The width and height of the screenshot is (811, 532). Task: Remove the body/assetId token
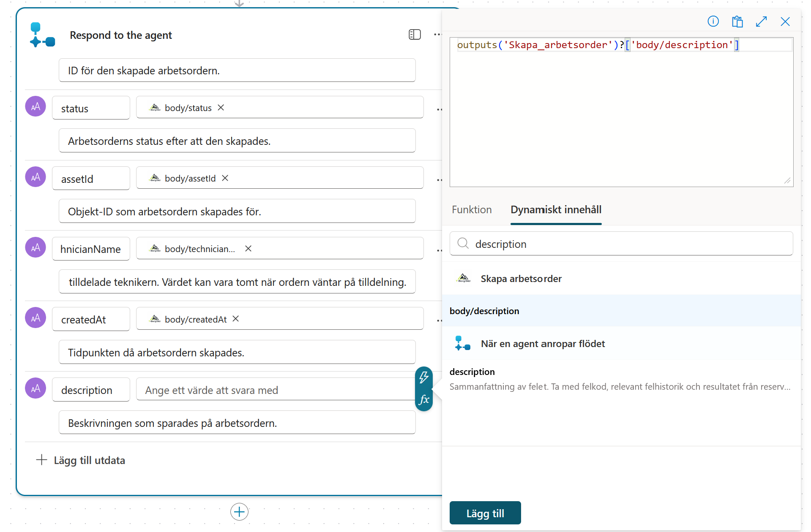(x=225, y=178)
